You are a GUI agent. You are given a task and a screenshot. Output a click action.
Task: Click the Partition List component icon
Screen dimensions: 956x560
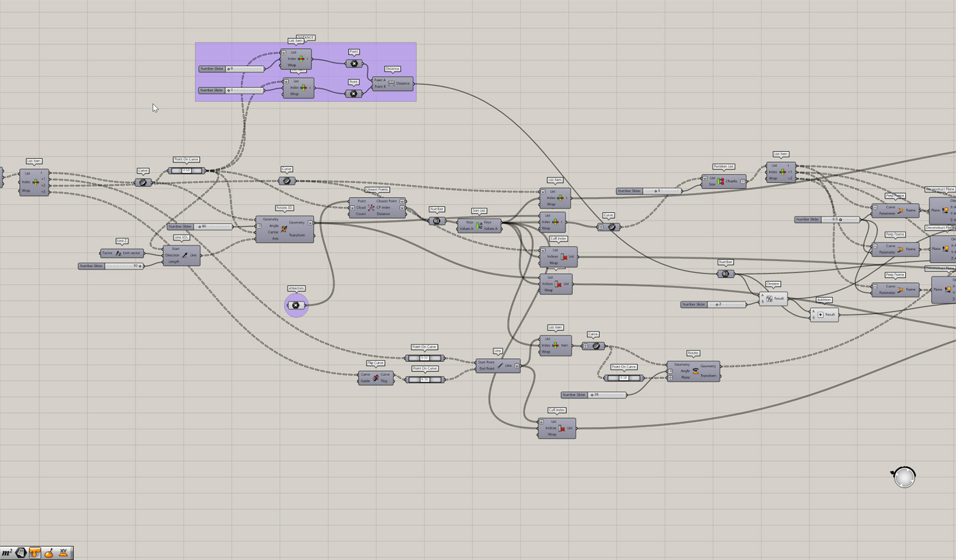720,181
